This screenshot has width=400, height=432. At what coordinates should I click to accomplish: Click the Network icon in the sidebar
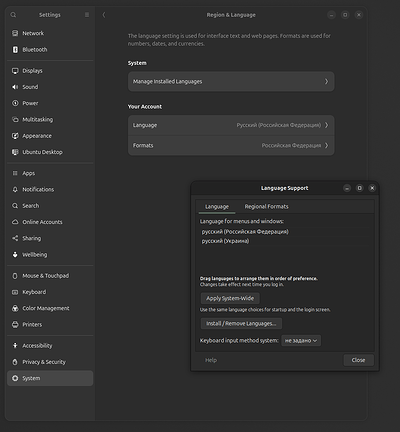(15, 33)
